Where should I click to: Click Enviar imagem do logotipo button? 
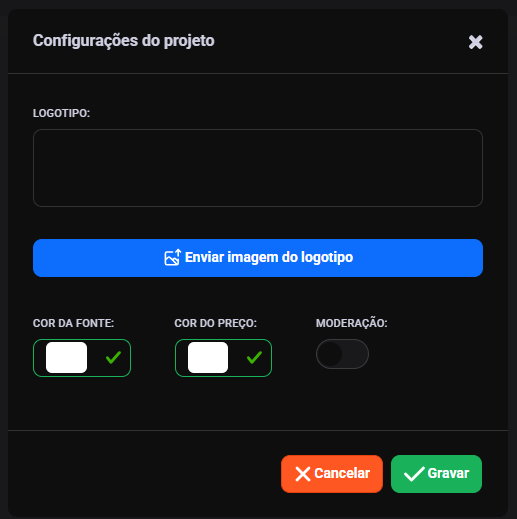pyautogui.click(x=258, y=258)
